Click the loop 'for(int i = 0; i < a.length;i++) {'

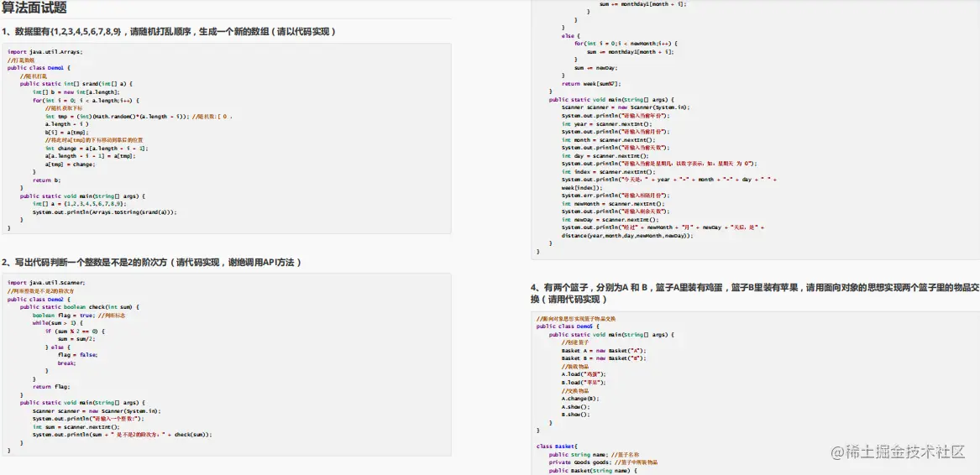(86, 100)
